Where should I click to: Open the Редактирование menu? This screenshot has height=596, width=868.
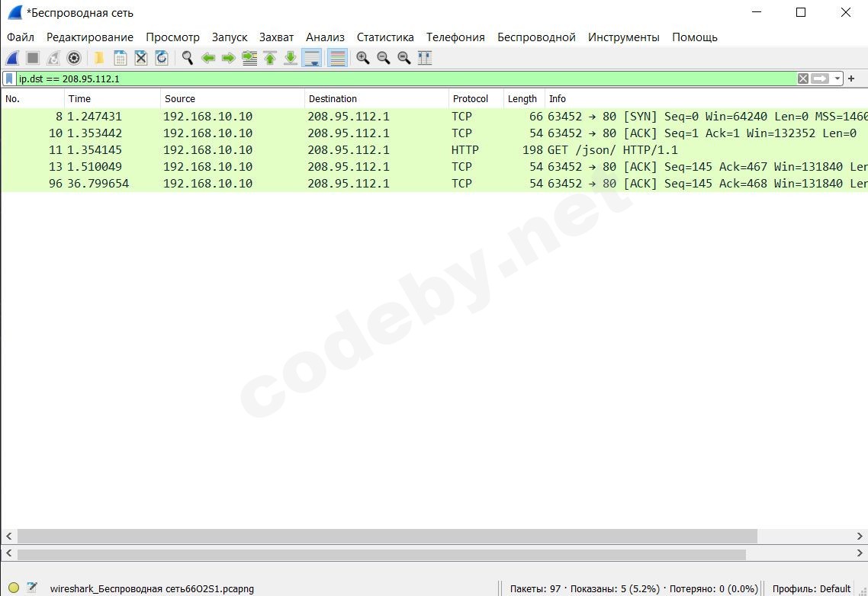(x=90, y=37)
